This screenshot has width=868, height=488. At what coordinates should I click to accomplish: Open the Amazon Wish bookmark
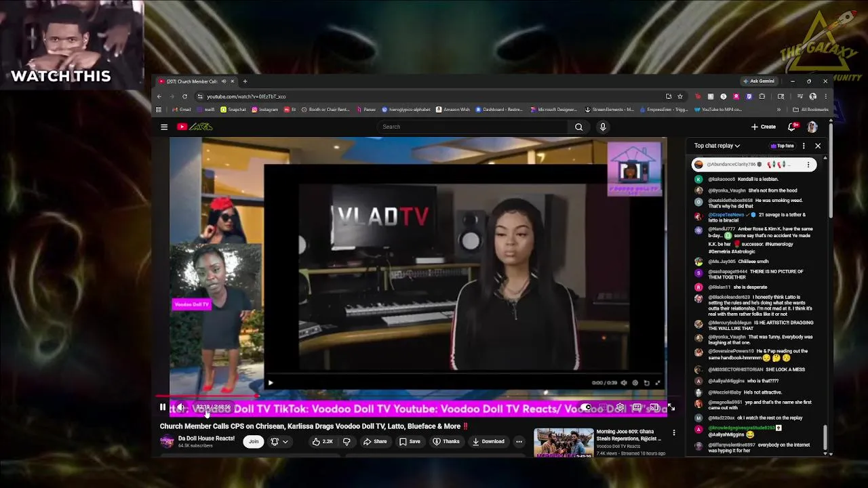click(x=453, y=109)
